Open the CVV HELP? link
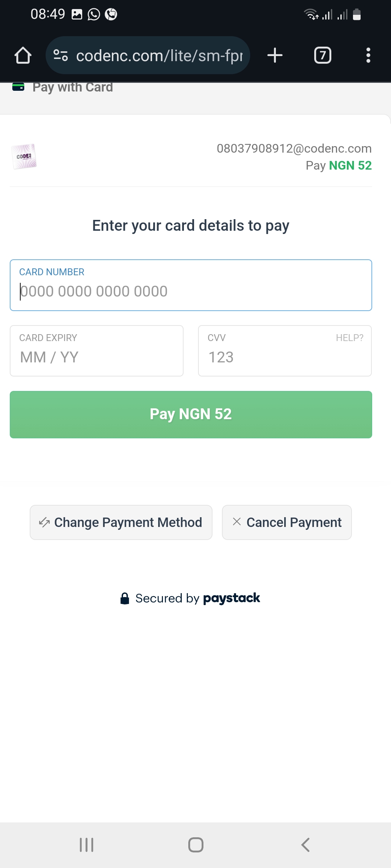Screen dimensions: 391x868 [349, 338]
